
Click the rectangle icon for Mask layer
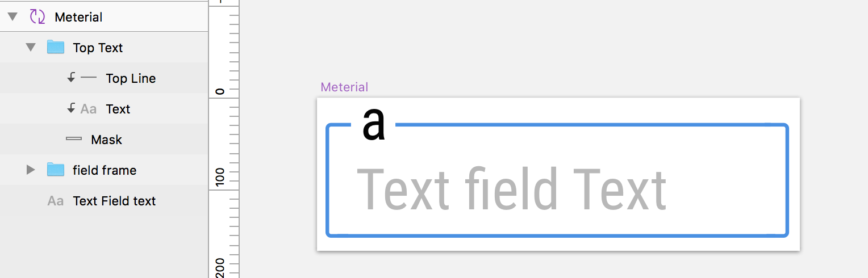(x=74, y=139)
